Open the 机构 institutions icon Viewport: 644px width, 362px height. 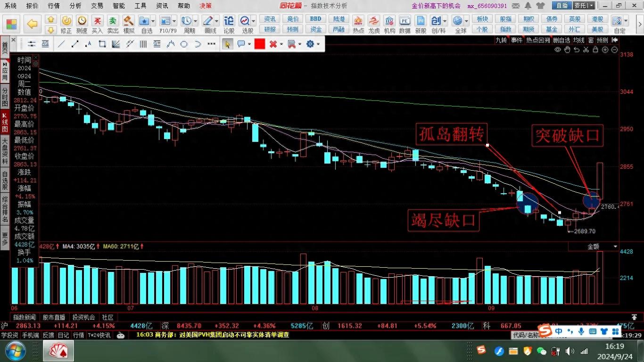389,25
